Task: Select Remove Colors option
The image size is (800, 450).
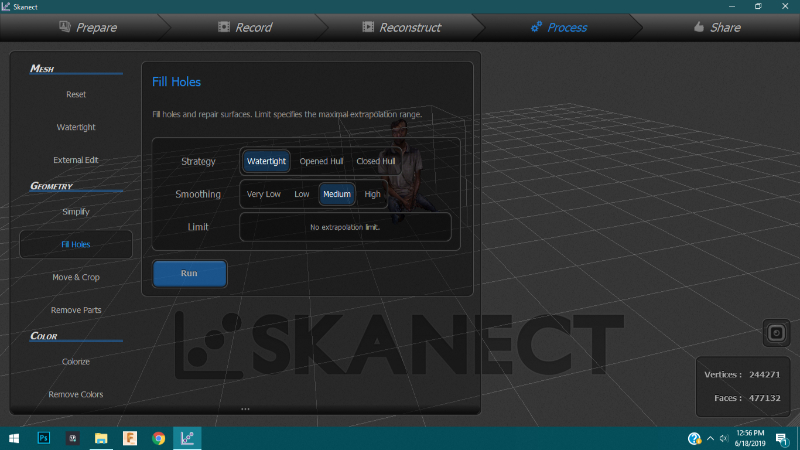Action: 76,394
